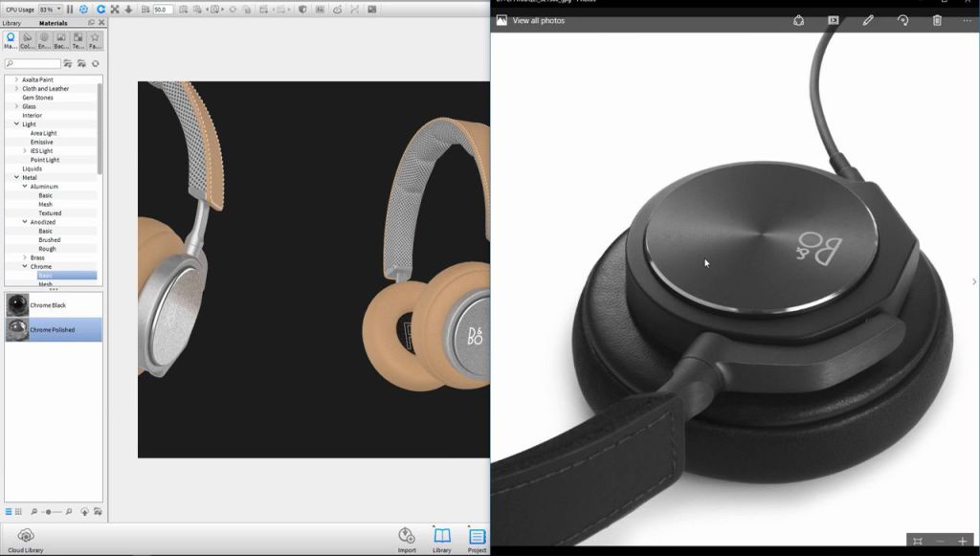Switch to the Textures tab

pos(78,38)
